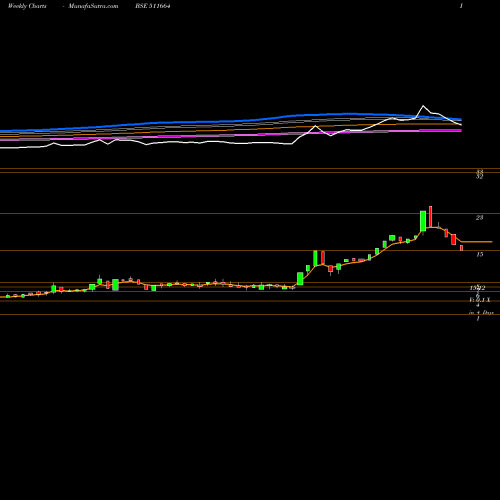Image resolution: width=500 pixels, height=500 pixels.
Task: Click the price axis label '23'
Action: (x=479, y=218)
